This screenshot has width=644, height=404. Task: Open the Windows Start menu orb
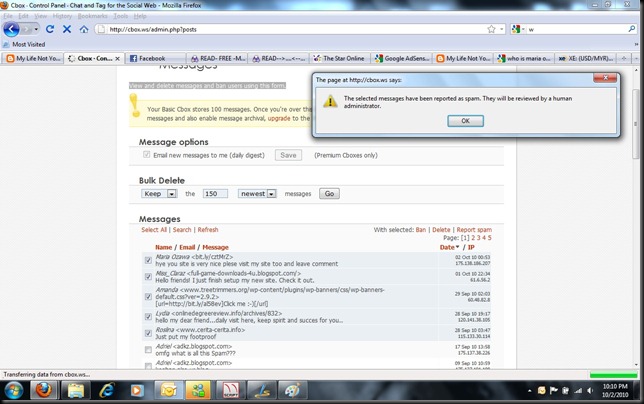pos(14,390)
